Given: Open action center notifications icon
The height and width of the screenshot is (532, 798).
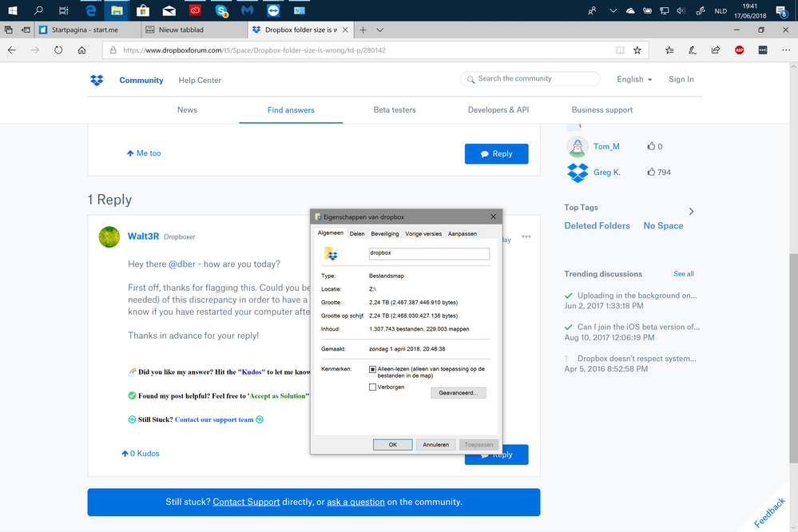Looking at the screenshot, I should (x=782, y=10).
